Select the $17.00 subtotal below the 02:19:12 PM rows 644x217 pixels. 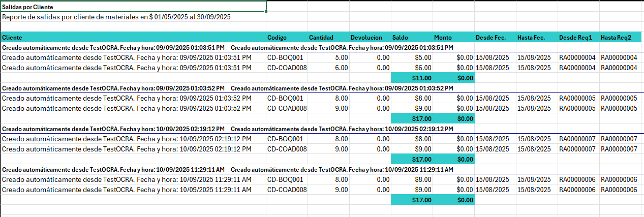412,159
